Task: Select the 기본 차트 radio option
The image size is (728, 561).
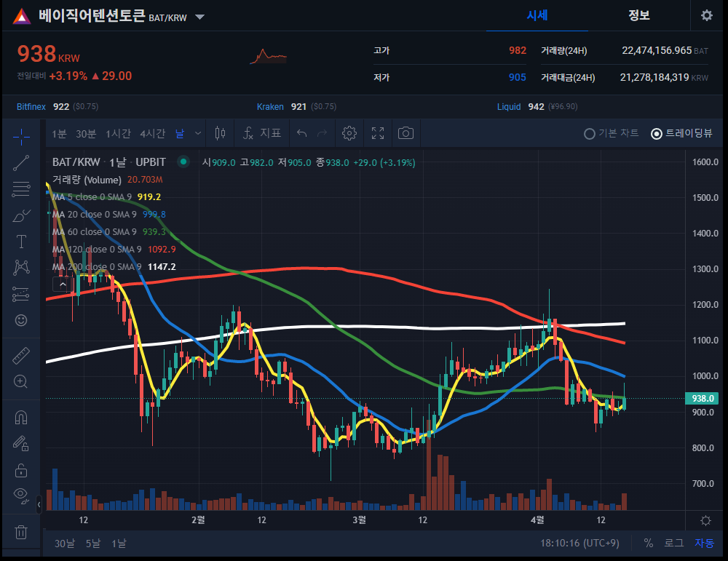Action: click(611, 134)
